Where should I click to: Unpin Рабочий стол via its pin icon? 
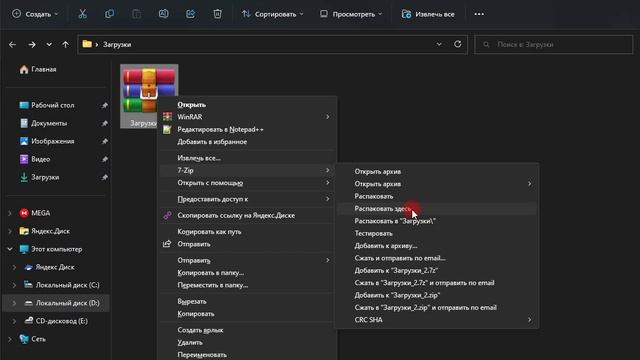104,105
